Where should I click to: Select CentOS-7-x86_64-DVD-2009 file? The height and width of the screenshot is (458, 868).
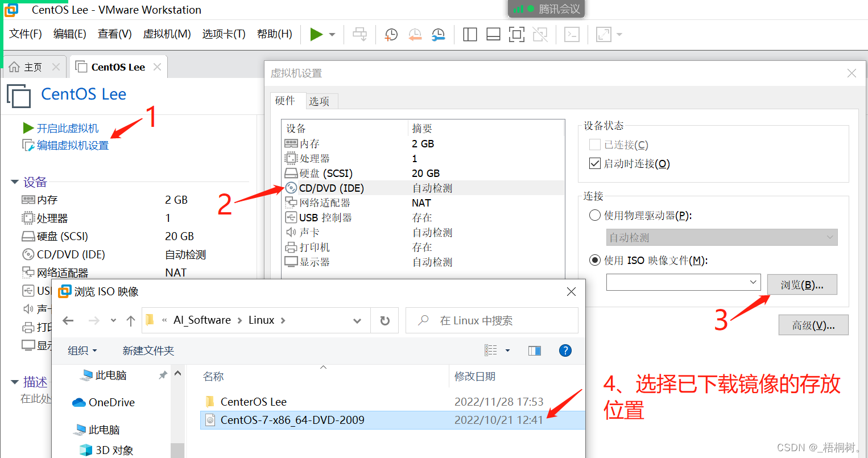coord(392,420)
